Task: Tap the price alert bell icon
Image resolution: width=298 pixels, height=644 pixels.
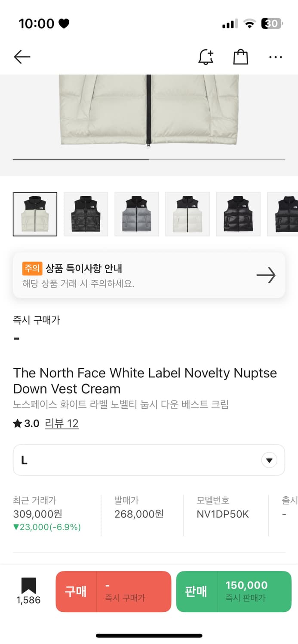Action: pos(206,57)
